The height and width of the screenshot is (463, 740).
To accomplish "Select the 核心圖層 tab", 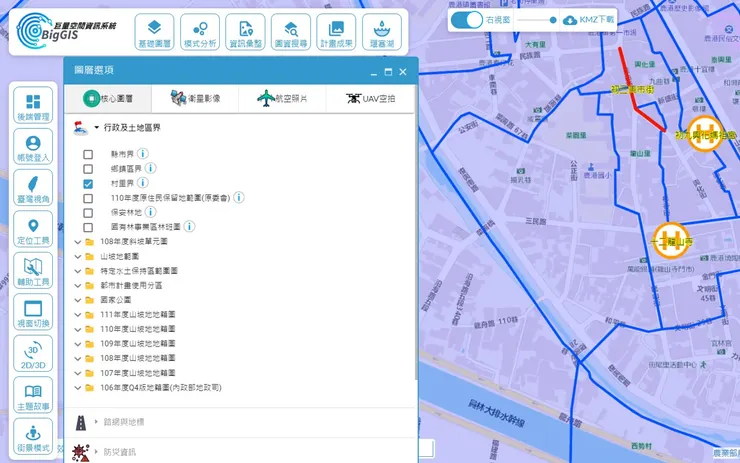I will point(108,99).
